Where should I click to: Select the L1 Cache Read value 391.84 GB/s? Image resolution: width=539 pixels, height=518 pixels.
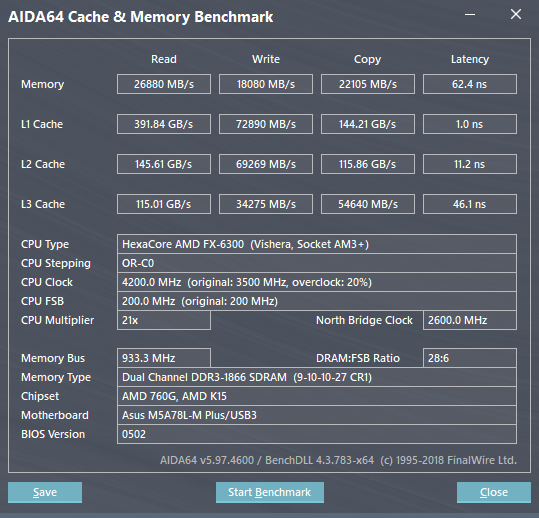[x=164, y=124]
